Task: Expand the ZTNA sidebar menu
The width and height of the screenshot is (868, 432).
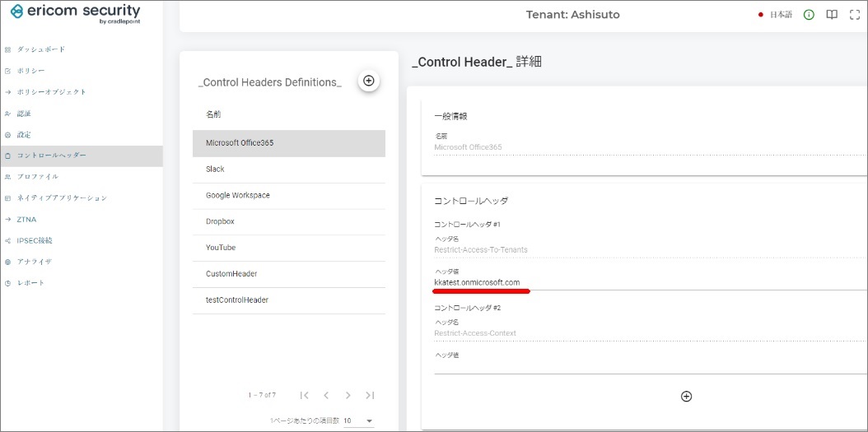Action: coord(26,220)
